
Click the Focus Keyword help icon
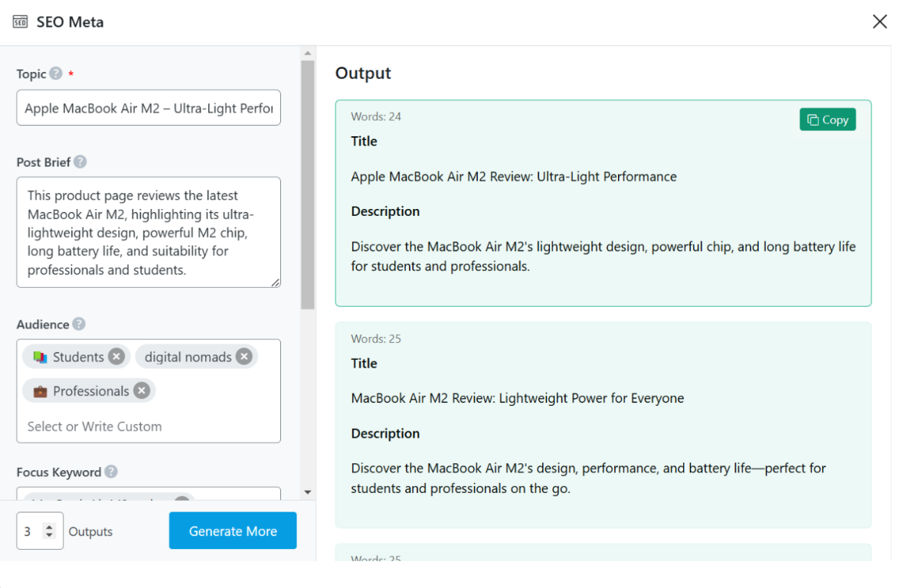tap(111, 472)
